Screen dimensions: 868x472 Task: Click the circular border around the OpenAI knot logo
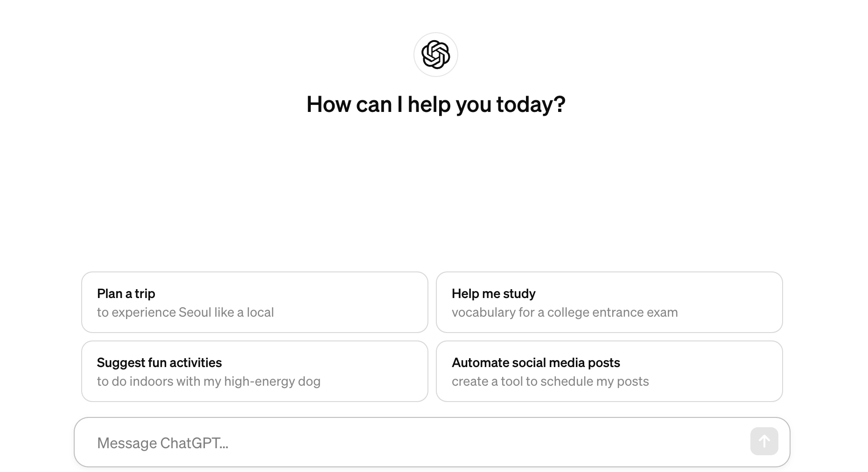tap(435, 55)
